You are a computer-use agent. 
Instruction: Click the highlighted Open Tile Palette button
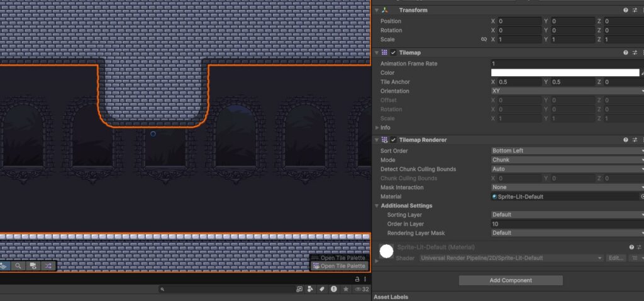[339, 266]
